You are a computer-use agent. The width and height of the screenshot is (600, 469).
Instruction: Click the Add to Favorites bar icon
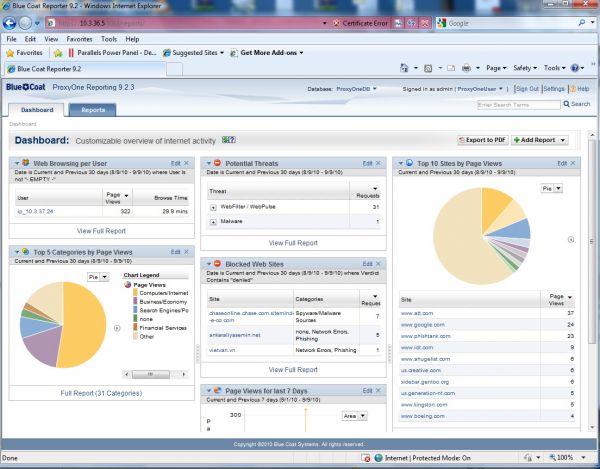click(x=58, y=53)
